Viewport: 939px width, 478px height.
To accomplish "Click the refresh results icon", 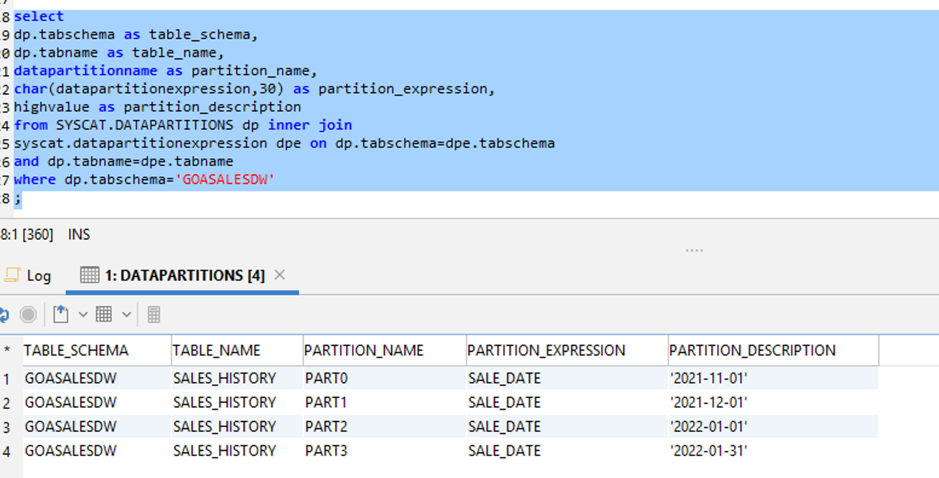I will coord(3,314).
